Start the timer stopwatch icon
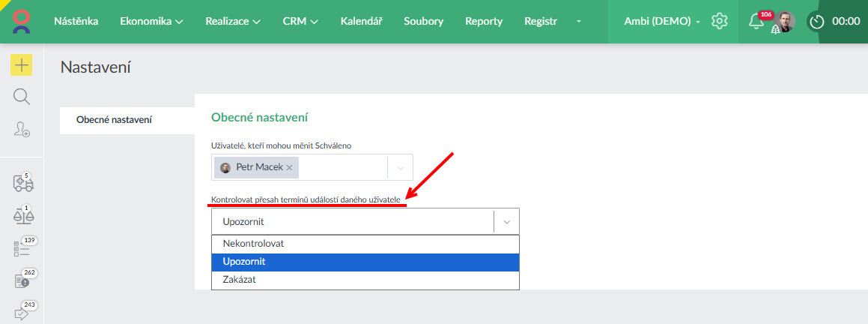 coord(816,22)
